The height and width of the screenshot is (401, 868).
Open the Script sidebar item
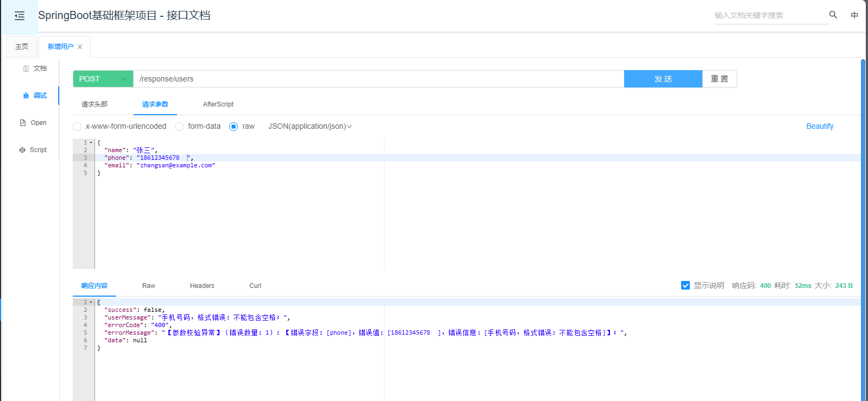click(33, 150)
